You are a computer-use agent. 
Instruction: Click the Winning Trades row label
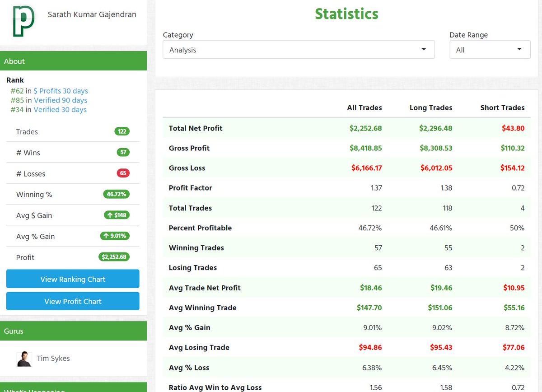[196, 248]
